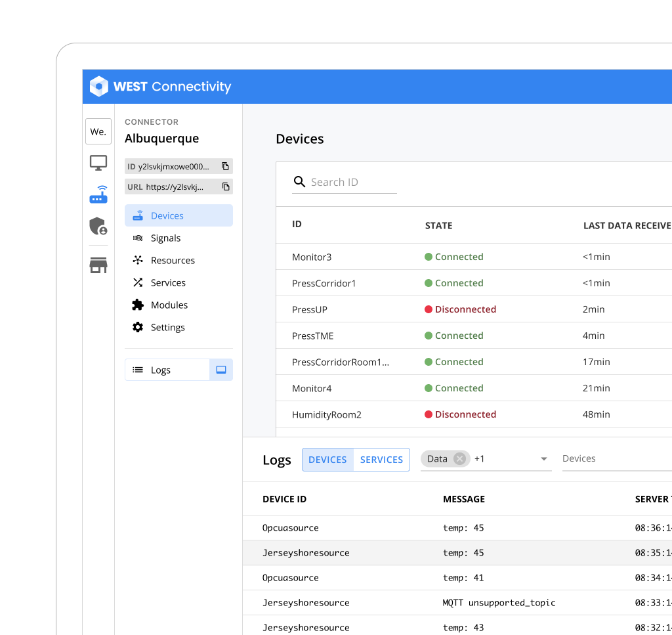Sort by ID column header
This screenshot has height=635, width=672.
(x=297, y=224)
